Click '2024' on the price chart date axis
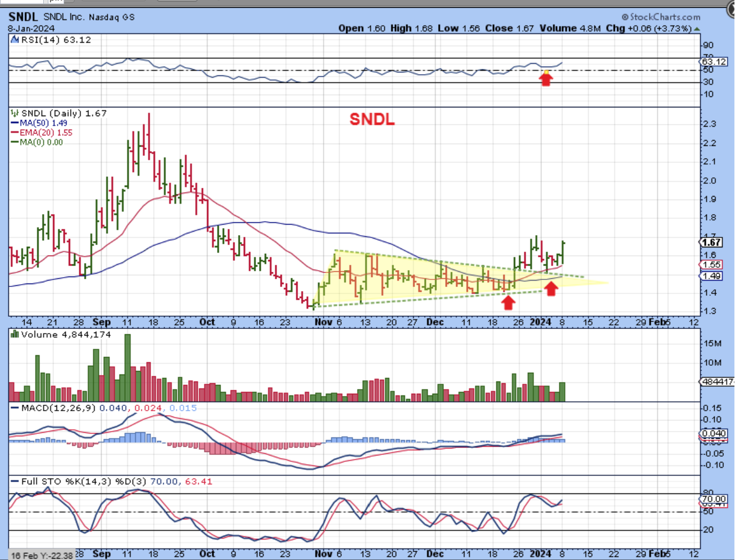Screen dimensions: 735x560 pos(540,322)
